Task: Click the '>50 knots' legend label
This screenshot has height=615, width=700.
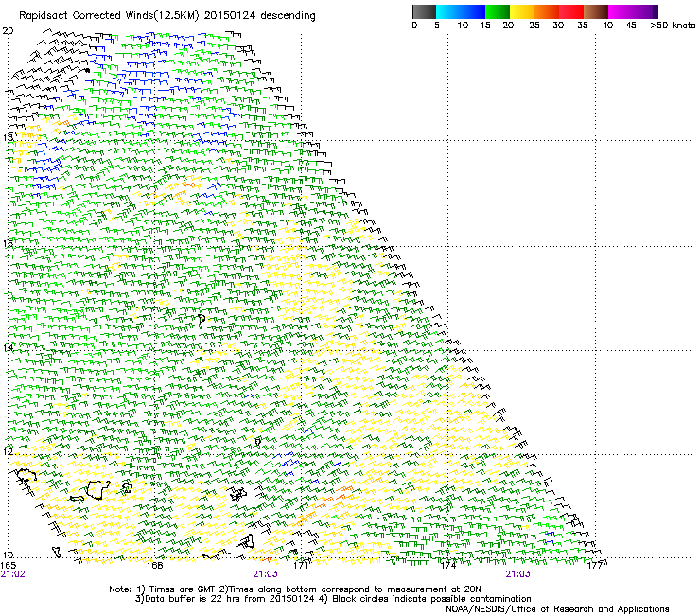Action: 673,26
